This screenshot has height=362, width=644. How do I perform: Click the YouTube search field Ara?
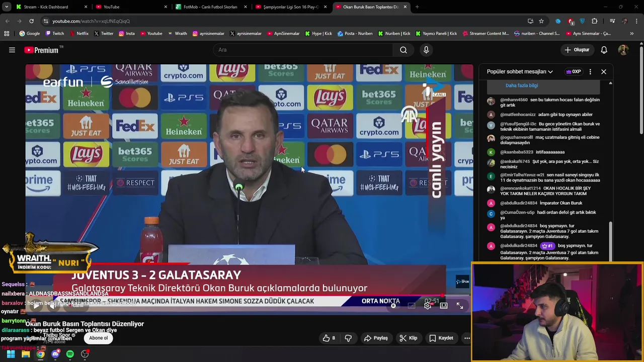click(303, 50)
